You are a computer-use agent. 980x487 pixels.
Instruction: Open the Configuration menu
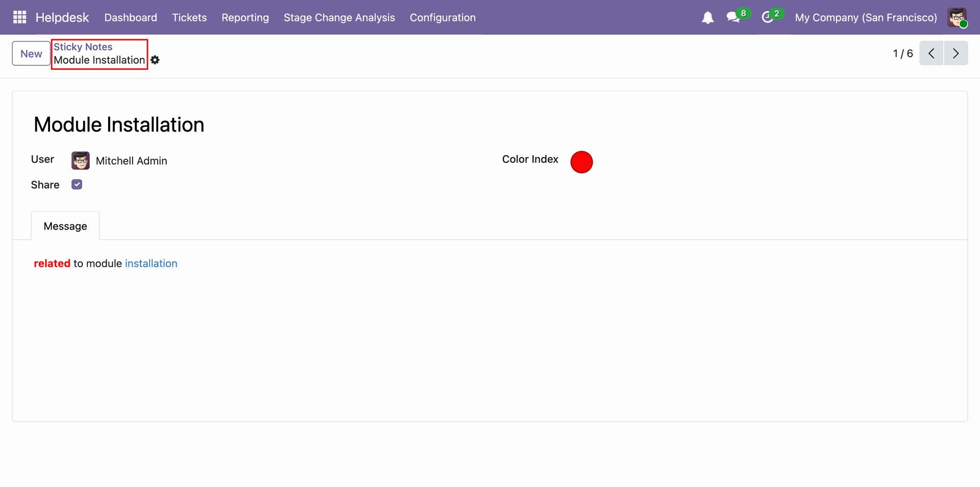click(443, 17)
